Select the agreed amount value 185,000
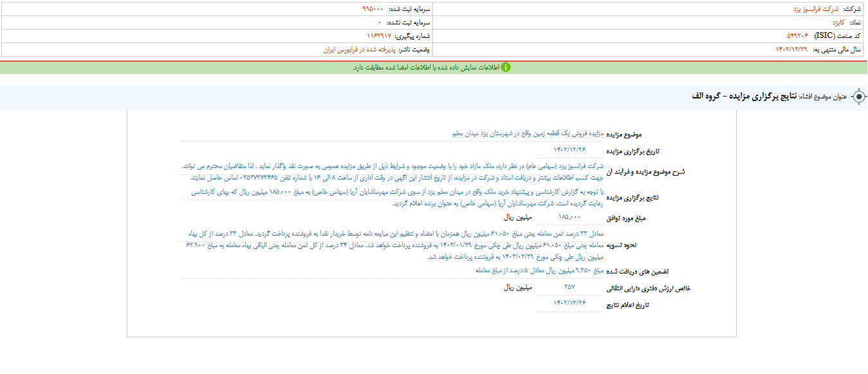The image size is (868, 374). click(569, 218)
